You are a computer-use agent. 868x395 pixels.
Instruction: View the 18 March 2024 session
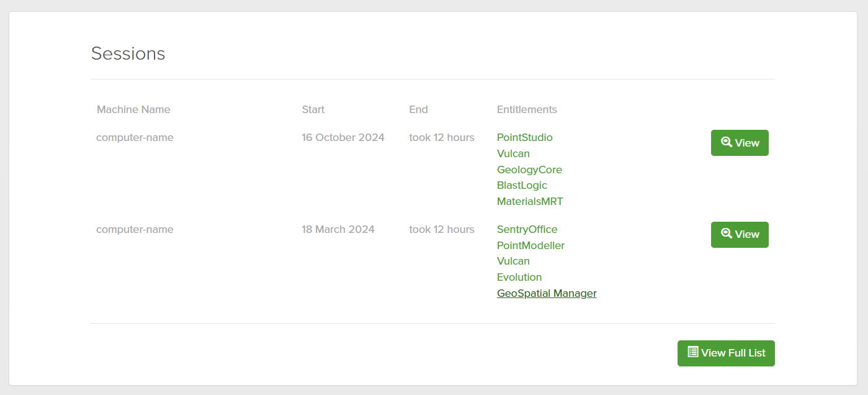740,234
